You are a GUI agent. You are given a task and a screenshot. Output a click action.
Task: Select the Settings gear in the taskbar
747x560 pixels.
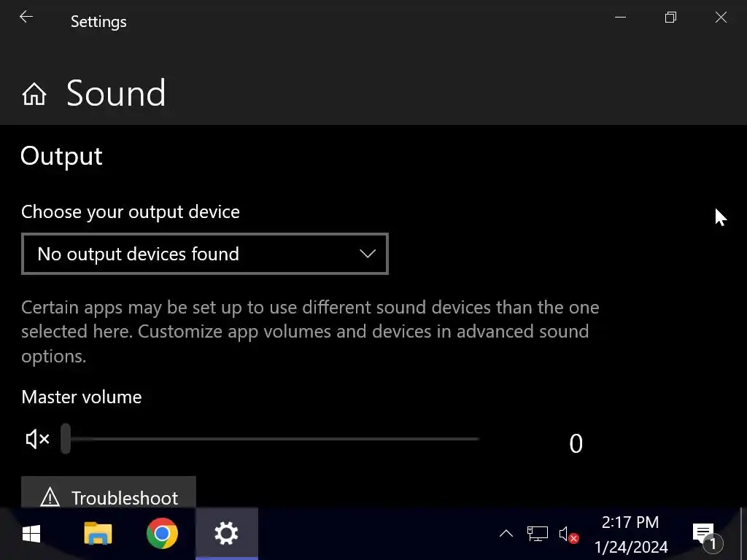[226, 533]
